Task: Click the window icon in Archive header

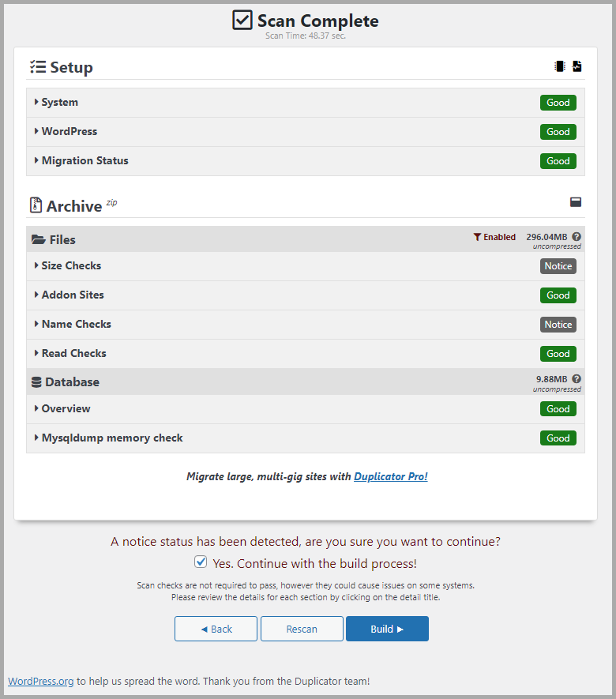Action: [x=576, y=202]
